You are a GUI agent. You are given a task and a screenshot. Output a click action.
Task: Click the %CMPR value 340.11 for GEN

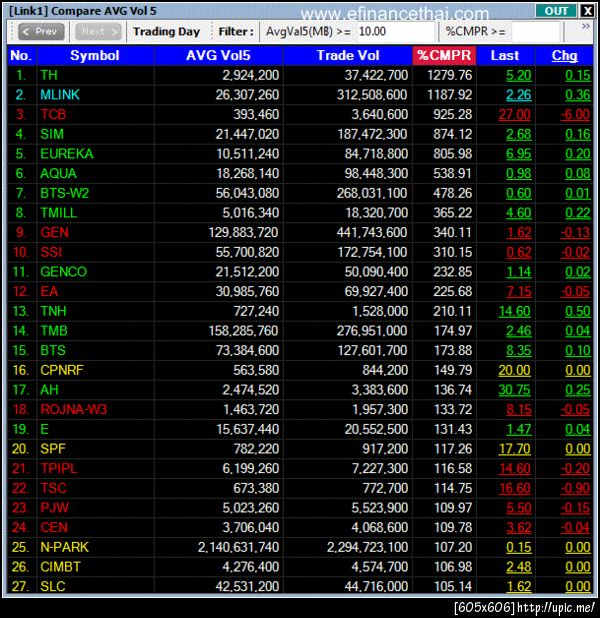(452, 233)
